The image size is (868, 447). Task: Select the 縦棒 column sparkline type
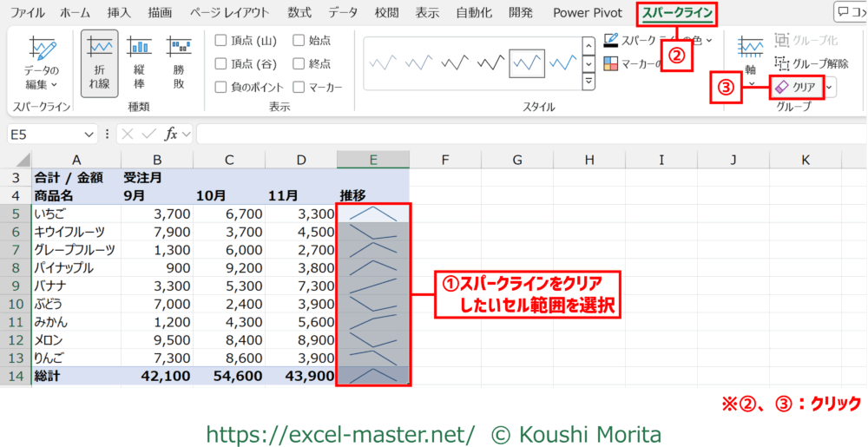point(139,61)
